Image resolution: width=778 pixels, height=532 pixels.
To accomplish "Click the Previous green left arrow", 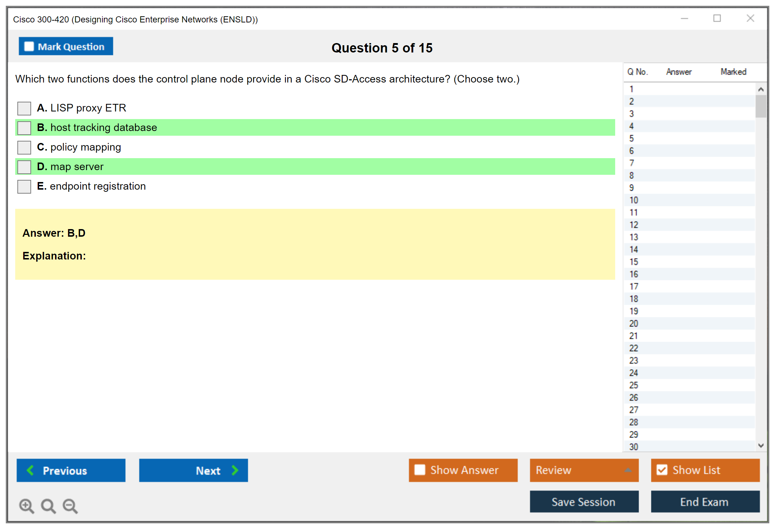I will [31, 470].
